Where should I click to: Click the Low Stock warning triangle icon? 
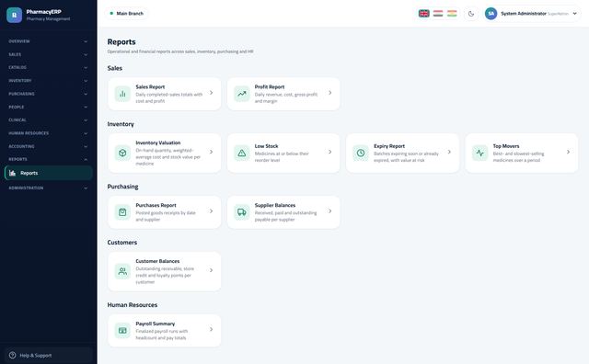[x=241, y=154]
